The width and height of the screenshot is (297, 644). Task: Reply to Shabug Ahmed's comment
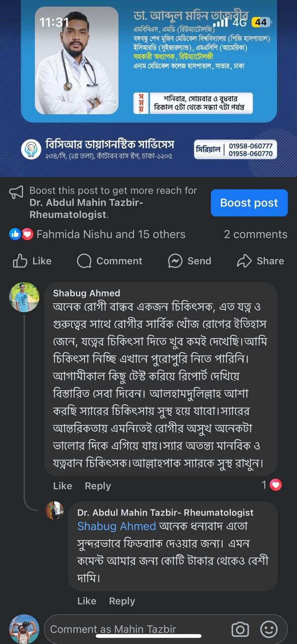click(x=97, y=486)
